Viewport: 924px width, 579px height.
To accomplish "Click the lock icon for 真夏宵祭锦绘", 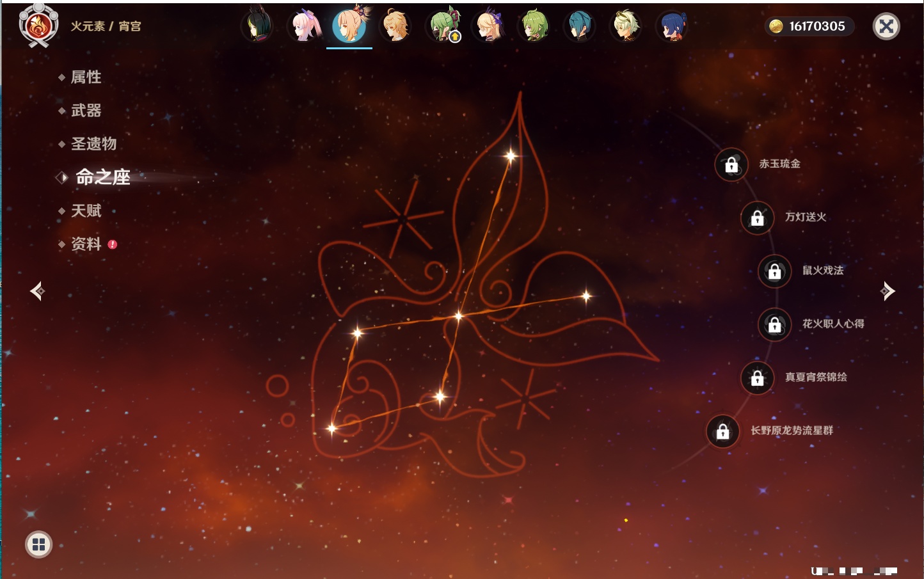I will click(x=758, y=378).
